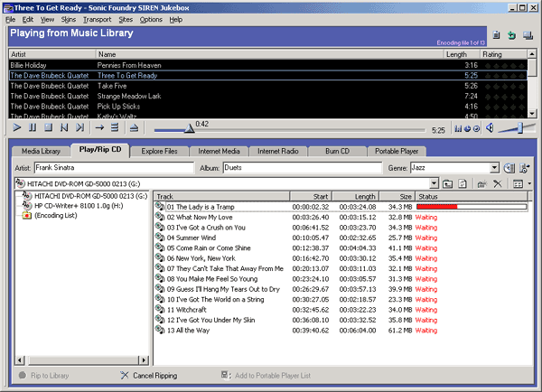Skip to the previous track
Image resolution: width=542 pixels, height=392 pixels.
click(64, 128)
